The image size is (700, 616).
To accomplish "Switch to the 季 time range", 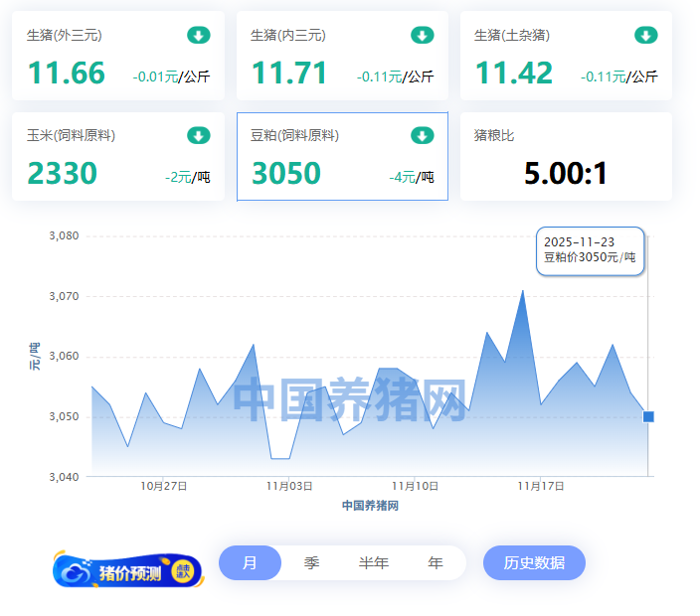I will [311, 563].
